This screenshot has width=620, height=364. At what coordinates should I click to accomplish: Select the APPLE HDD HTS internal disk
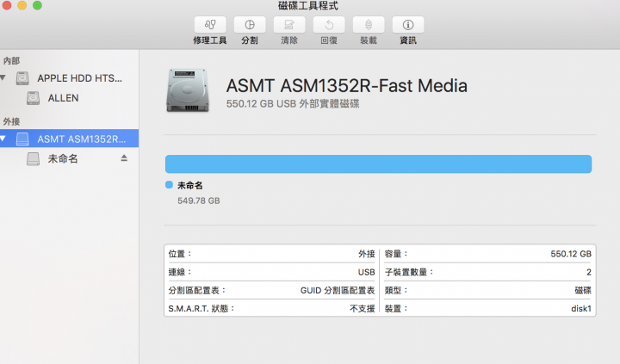click(69, 78)
